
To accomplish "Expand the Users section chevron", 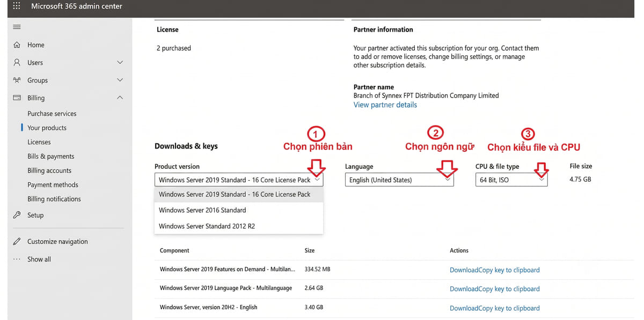I will tap(120, 63).
